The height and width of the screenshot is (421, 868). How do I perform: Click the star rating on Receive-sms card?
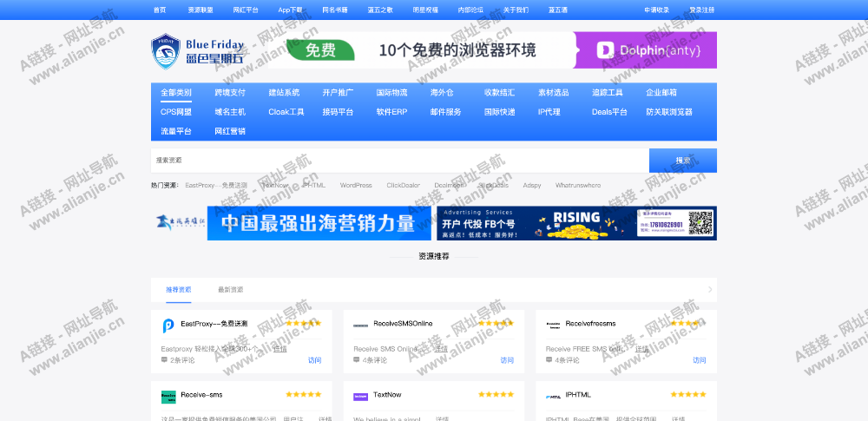coord(303,394)
